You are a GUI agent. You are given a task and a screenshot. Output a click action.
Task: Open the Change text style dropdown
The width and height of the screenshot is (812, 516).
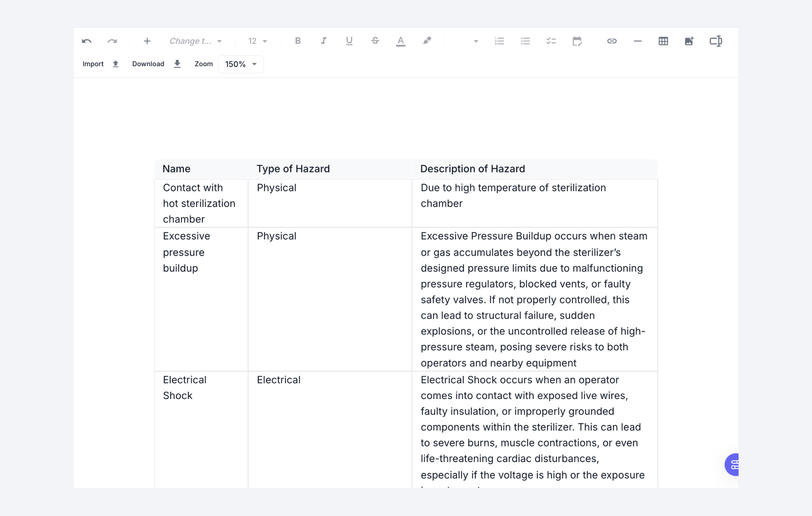(195, 41)
